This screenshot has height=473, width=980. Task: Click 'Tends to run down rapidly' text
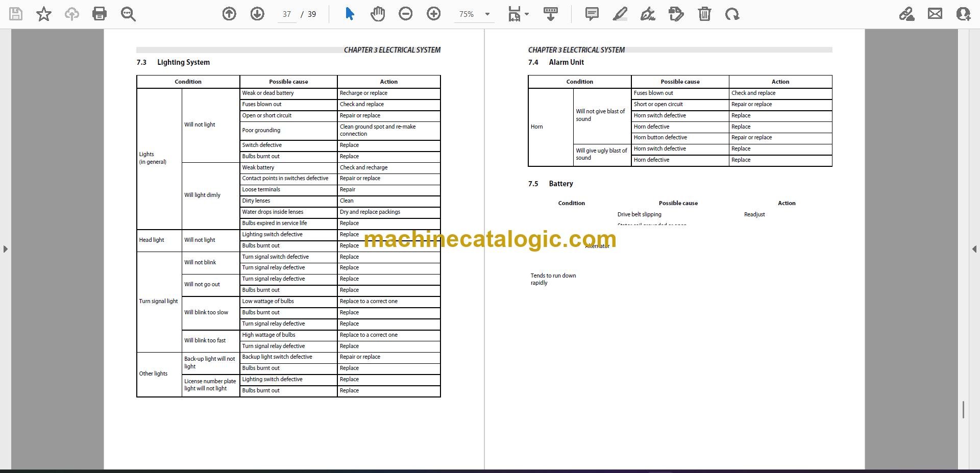(553, 279)
